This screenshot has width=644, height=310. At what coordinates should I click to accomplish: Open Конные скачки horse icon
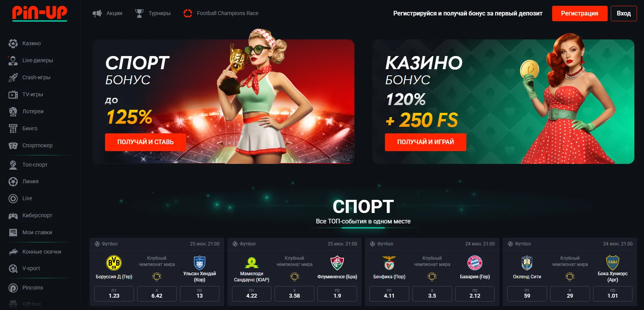(13, 252)
